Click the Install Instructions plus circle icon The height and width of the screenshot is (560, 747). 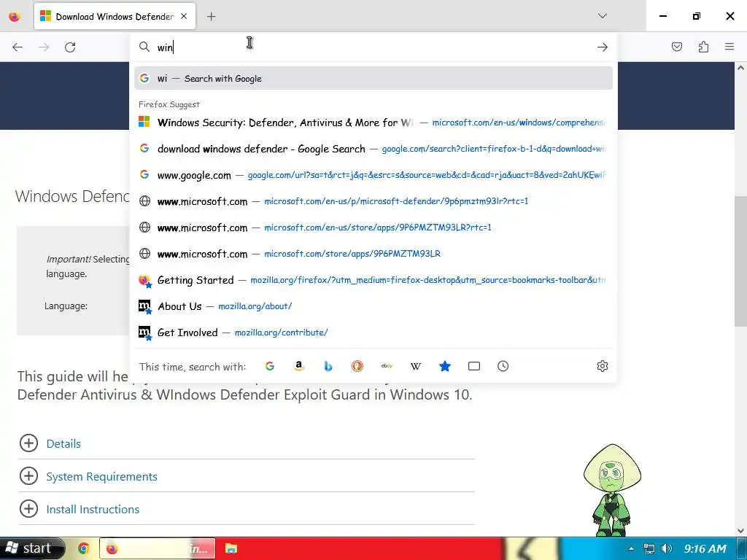(x=28, y=508)
